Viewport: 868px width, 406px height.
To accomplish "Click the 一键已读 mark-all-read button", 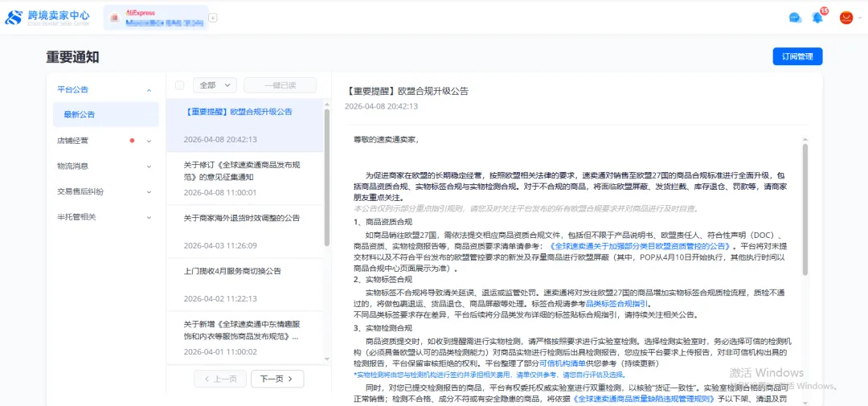I will coord(280,85).
